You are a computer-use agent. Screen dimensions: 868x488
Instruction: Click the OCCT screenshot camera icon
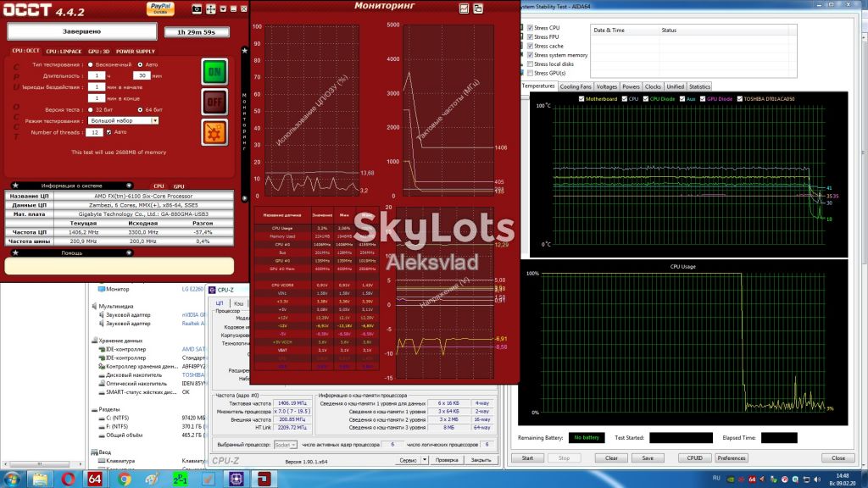[197, 8]
